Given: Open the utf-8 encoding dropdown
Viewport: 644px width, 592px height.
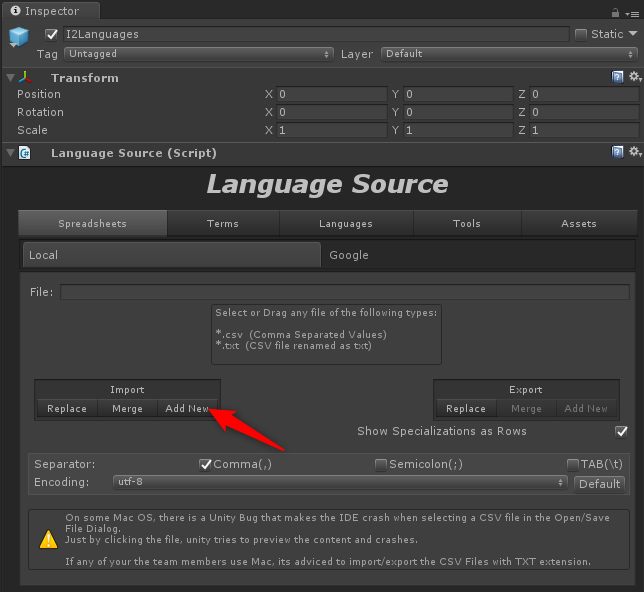Looking at the screenshot, I should coord(340,482).
